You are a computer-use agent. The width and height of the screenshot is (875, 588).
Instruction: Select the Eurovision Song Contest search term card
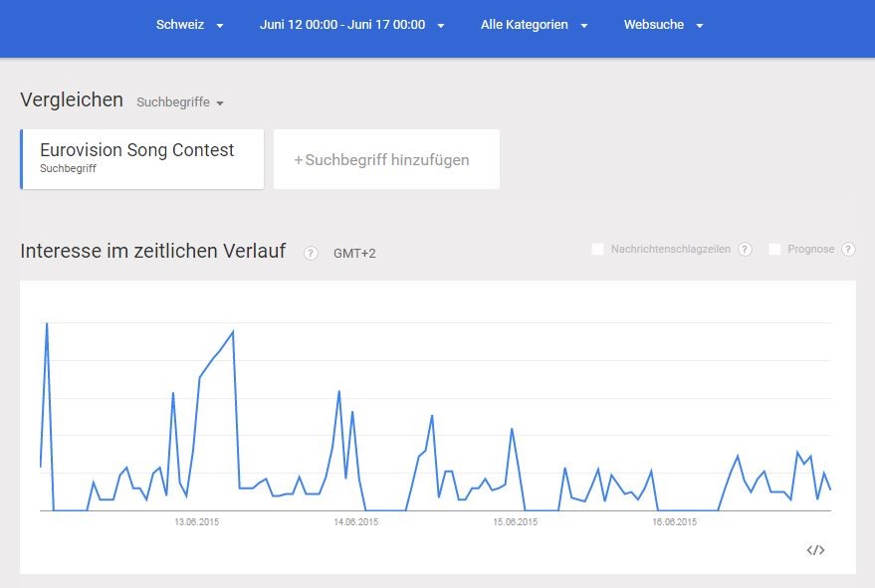[142, 158]
